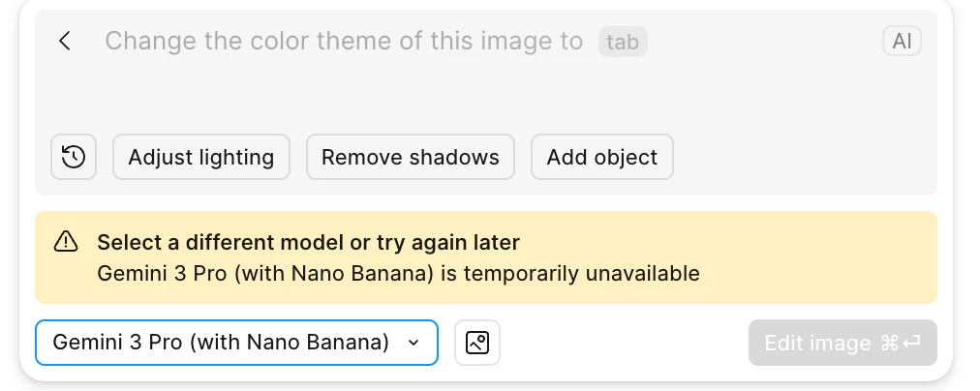Image resolution: width=980 pixels, height=391 pixels.
Task: Click the image attachment icon button
Action: coord(477,343)
